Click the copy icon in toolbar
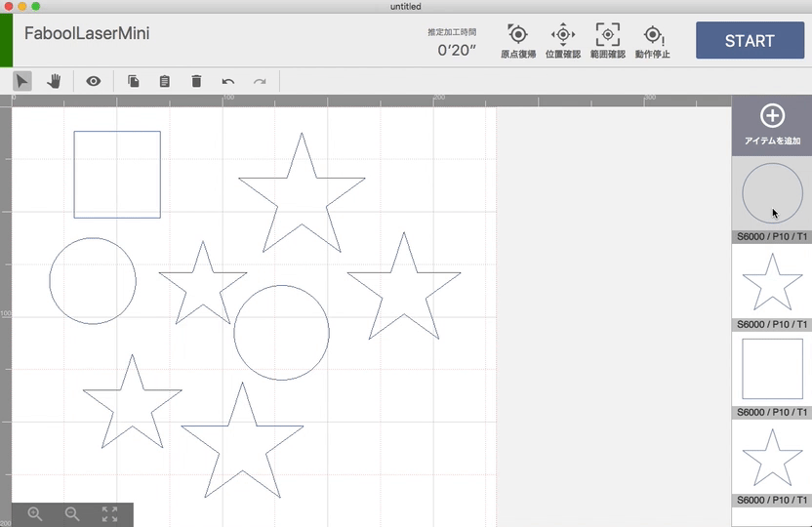 click(x=134, y=81)
